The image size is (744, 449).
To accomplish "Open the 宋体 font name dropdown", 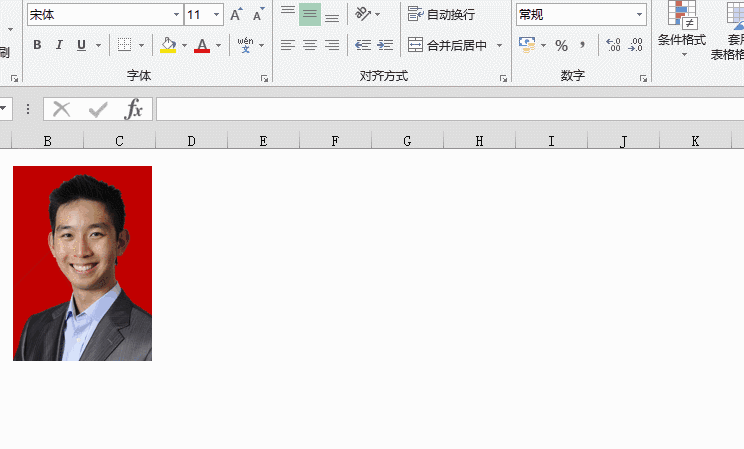I will [x=176, y=15].
